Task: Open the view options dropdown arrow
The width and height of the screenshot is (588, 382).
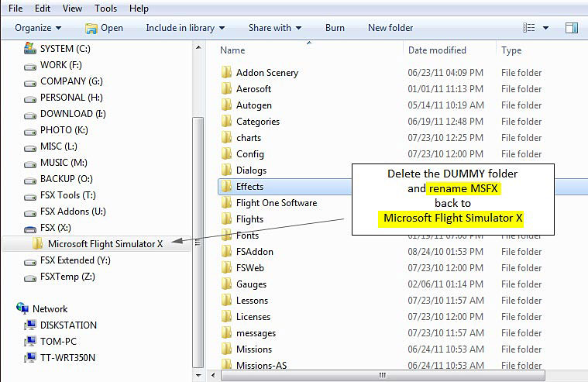Action: pos(545,28)
